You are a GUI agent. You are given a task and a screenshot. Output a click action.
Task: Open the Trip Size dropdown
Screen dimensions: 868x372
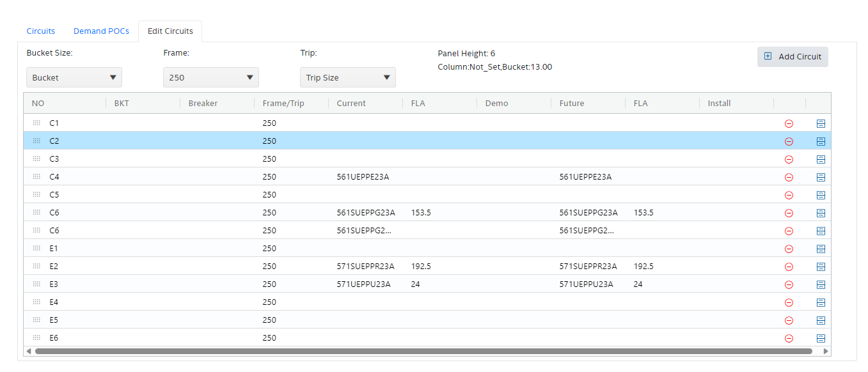point(348,77)
